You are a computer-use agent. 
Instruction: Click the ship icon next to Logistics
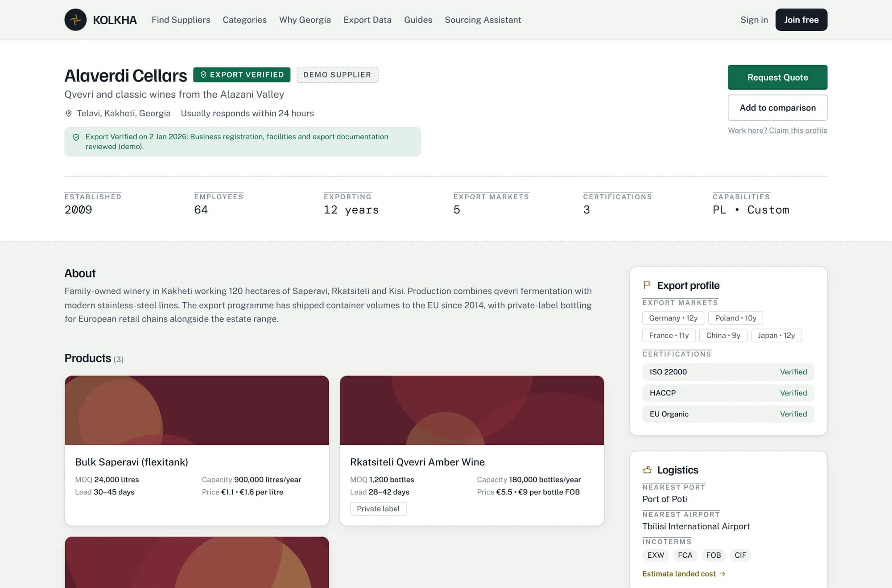647,470
